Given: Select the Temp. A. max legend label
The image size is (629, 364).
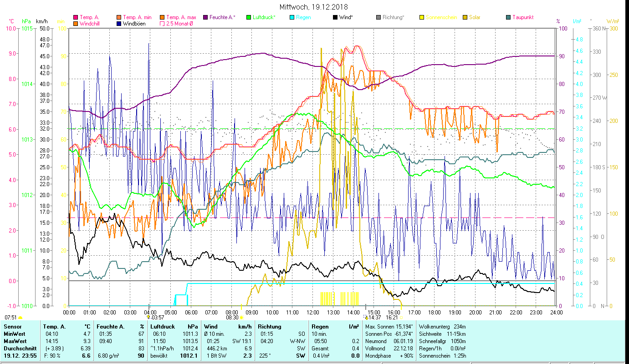Looking at the screenshot, I should tap(181, 18).
